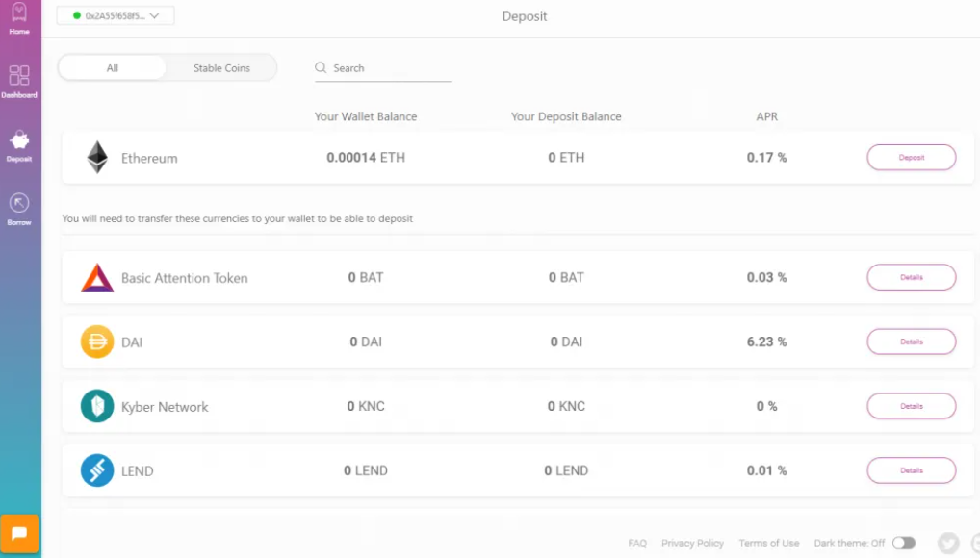This screenshot has height=558, width=980.
Task: Click the Ethereum coin logo
Action: (97, 158)
